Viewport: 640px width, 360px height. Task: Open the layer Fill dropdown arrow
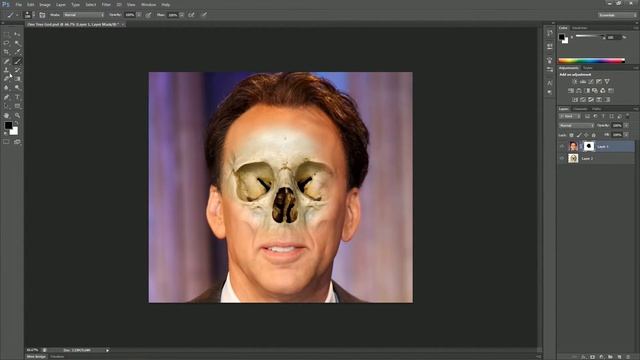point(626,135)
